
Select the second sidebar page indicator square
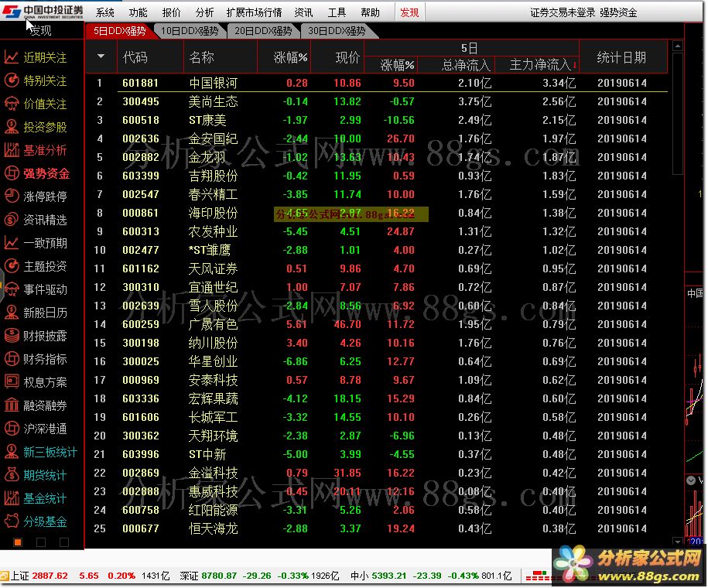click(x=41, y=542)
